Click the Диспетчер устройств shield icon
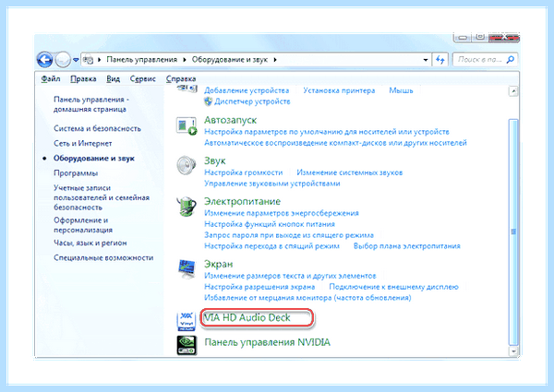Screen dimensions: 554x392 coord(208,101)
